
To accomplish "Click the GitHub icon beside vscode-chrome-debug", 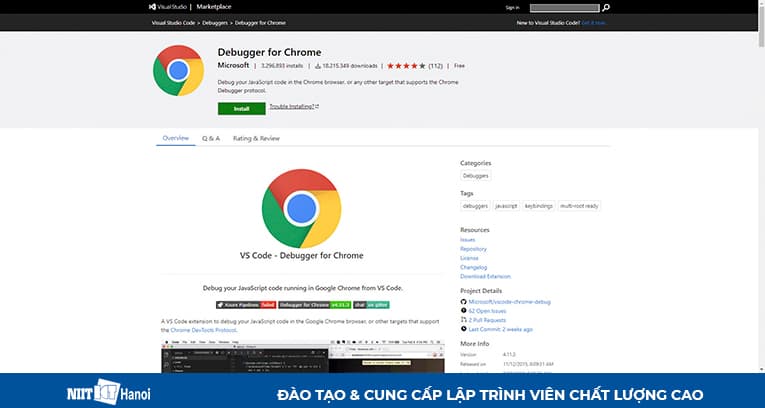I will coord(463,302).
